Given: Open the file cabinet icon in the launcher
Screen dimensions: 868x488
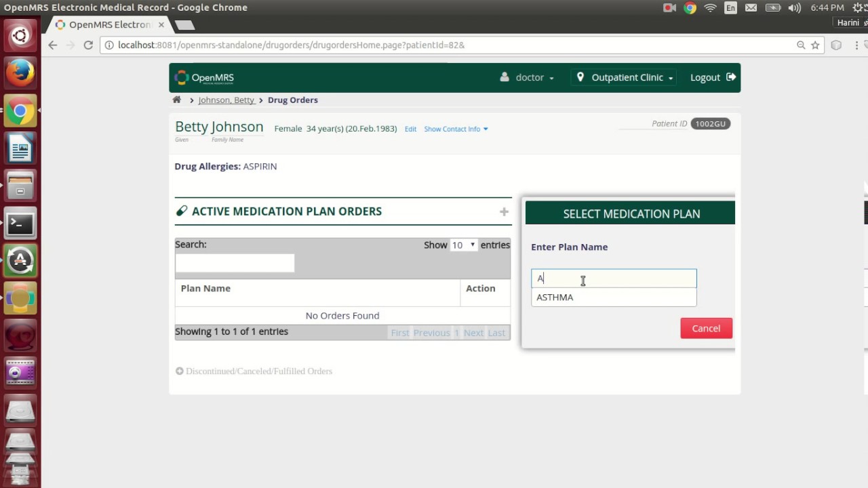Looking at the screenshot, I should point(20,186).
